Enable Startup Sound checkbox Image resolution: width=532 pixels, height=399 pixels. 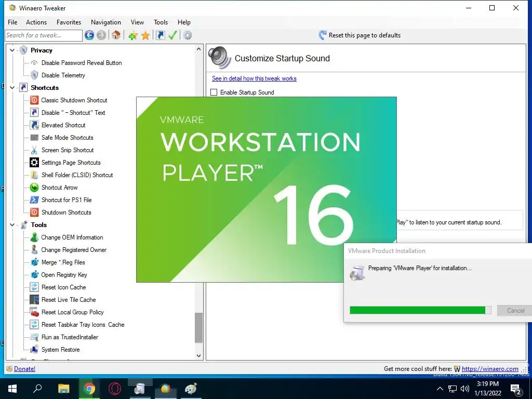(x=214, y=92)
